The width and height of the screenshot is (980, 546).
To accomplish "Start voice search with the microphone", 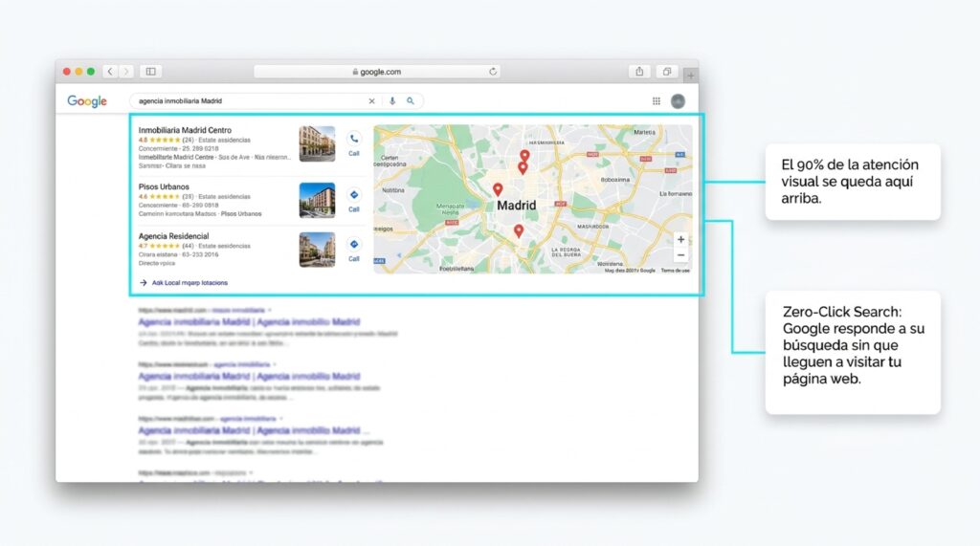I will 391,100.
